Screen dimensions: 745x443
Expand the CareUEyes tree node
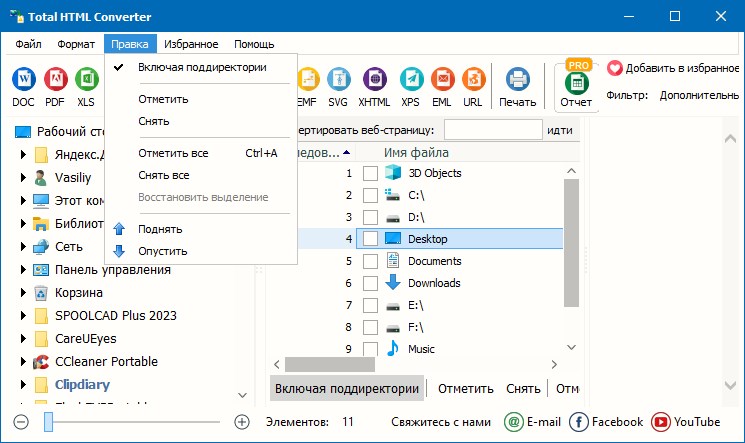pyautogui.click(x=23, y=338)
